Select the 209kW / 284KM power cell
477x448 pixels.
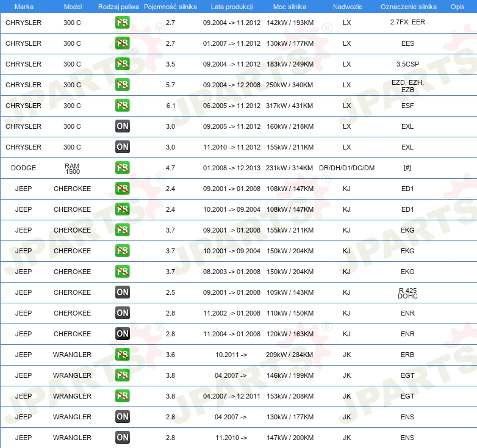tap(289, 355)
